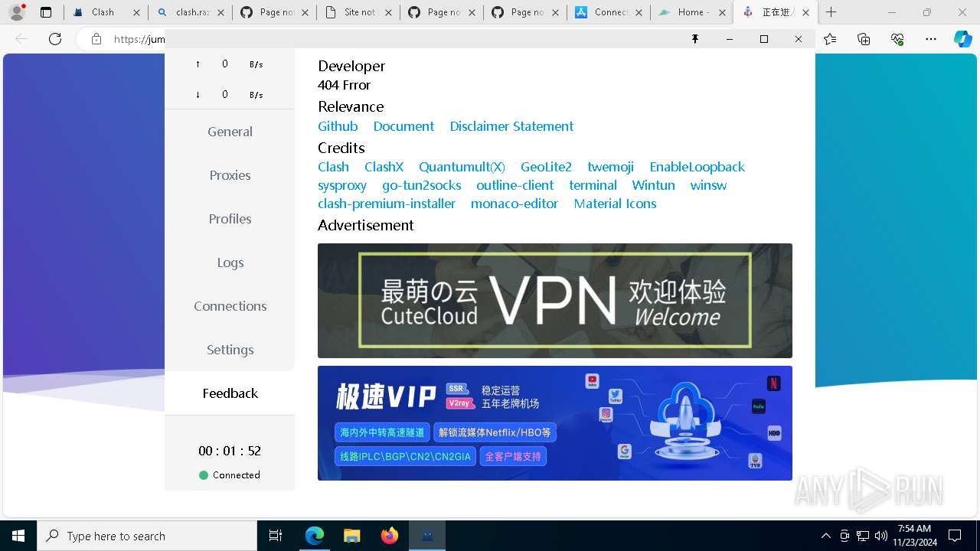The width and height of the screenshot is (980, 551).
Task: Go to Proxies section
Action: [230, 175]
